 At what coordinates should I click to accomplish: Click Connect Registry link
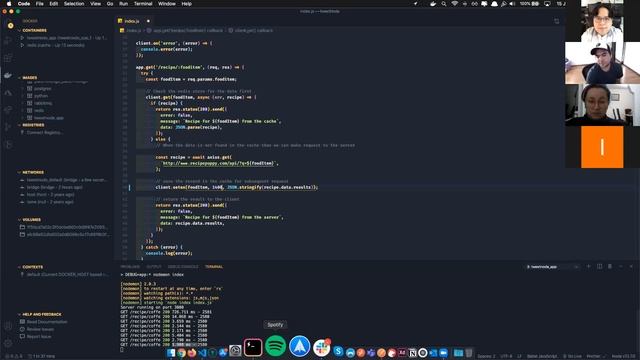click(44, 132)
